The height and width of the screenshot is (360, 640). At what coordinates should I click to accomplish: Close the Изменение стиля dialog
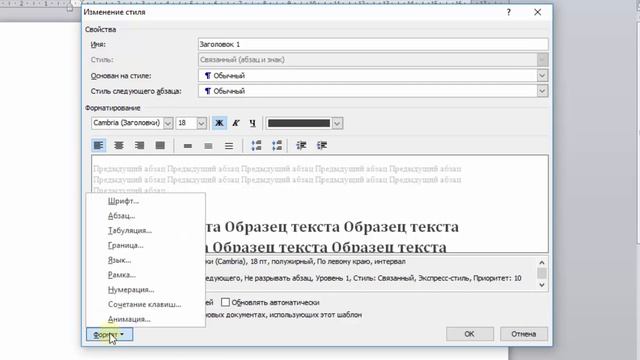pos(538,12)
